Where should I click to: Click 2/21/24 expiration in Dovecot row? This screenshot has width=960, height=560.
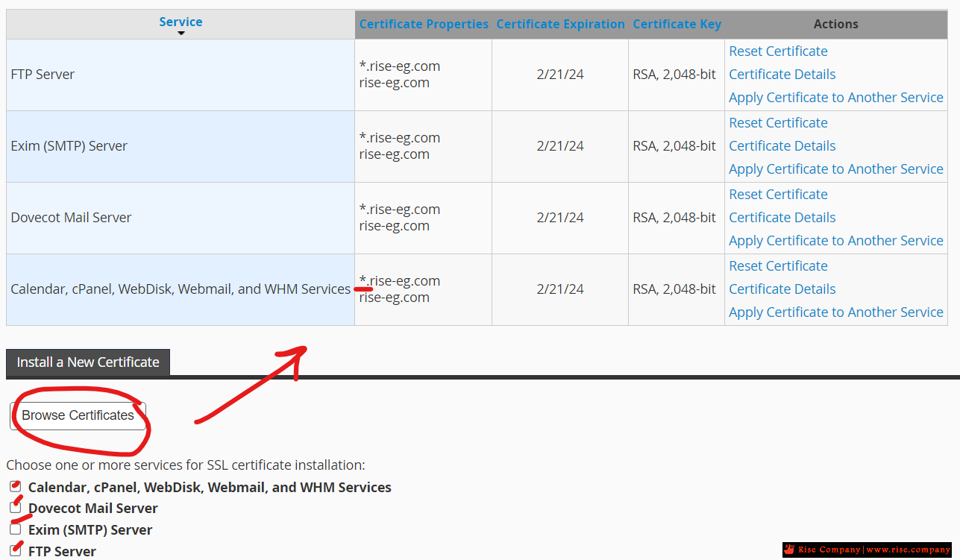click(x=560, y=218)
